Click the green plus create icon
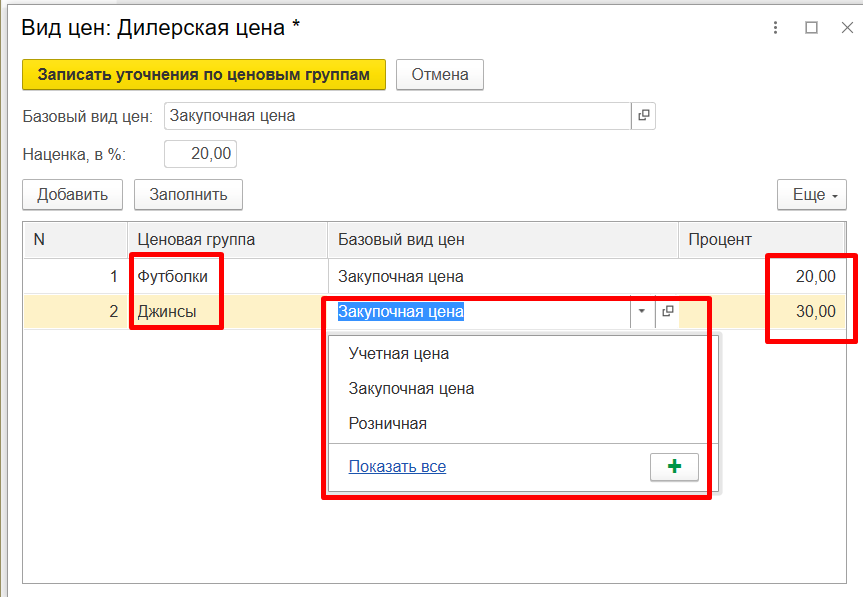This screenshot has width=863, height=597. pos(674,467)
